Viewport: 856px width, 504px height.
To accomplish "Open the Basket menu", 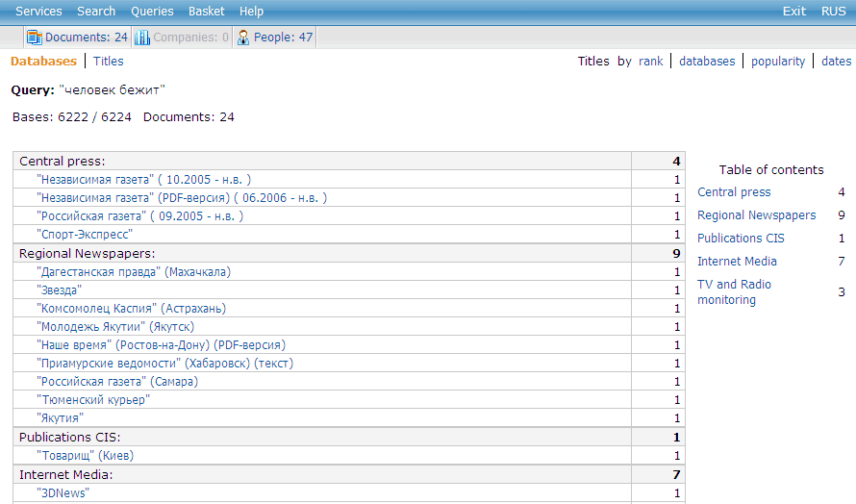I will click(207, 12).
